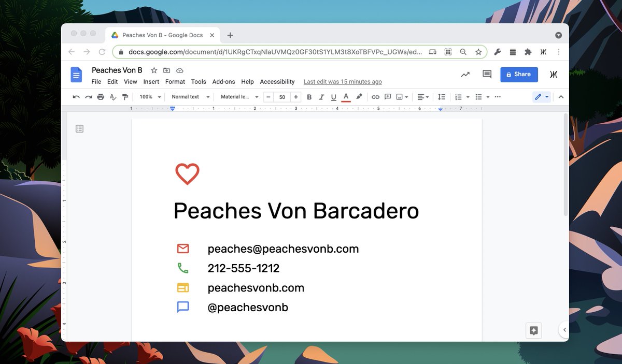Open the text alignment dropdown

coord(423,97)
